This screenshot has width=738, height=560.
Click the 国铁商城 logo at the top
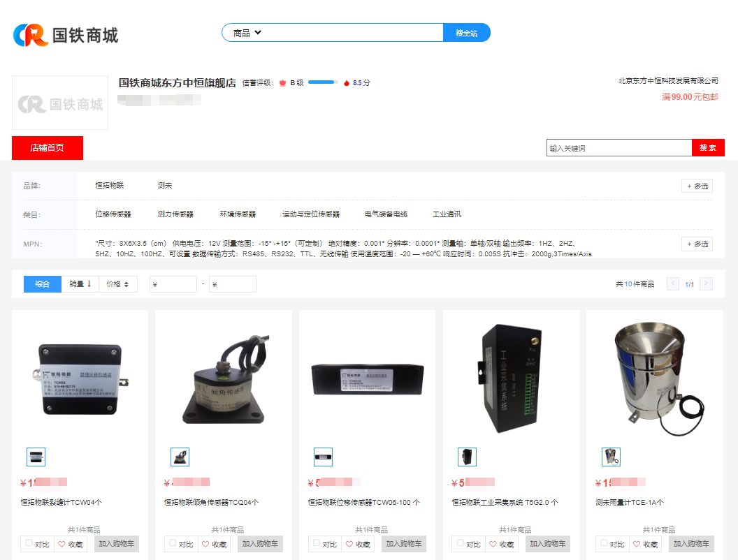pos(66,36)
